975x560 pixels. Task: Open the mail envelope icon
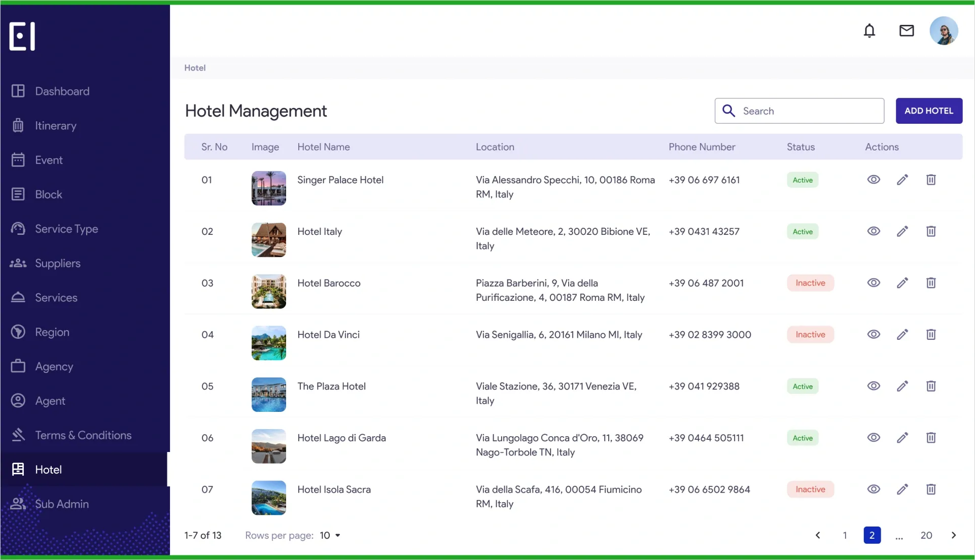coord(907,31)
